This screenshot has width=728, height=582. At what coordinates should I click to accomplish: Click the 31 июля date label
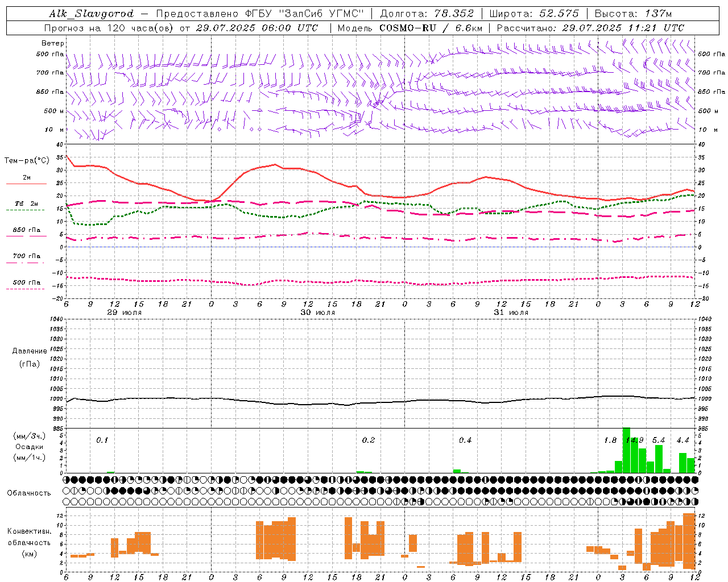(x=511, y=312)
